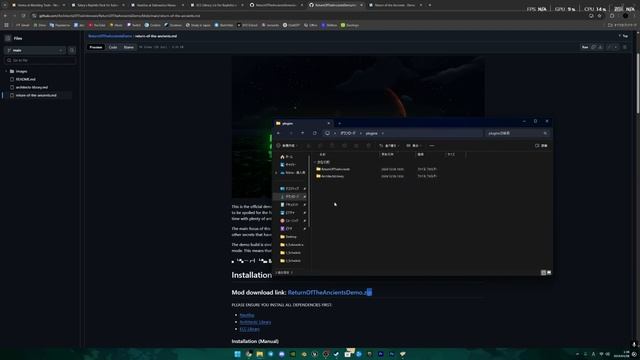Edit this file pencil icon
This screenshot has width=640, height=360.
pos(609,47)
